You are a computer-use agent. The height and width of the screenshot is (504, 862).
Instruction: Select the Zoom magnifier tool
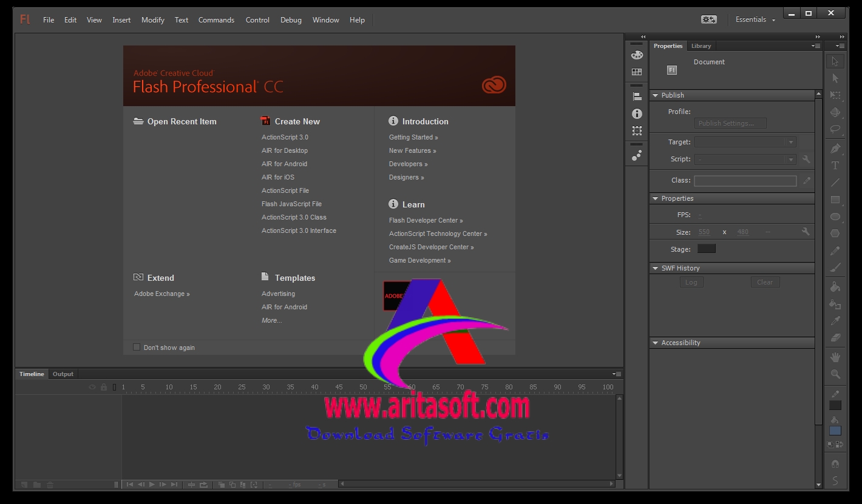pos(835,374)
